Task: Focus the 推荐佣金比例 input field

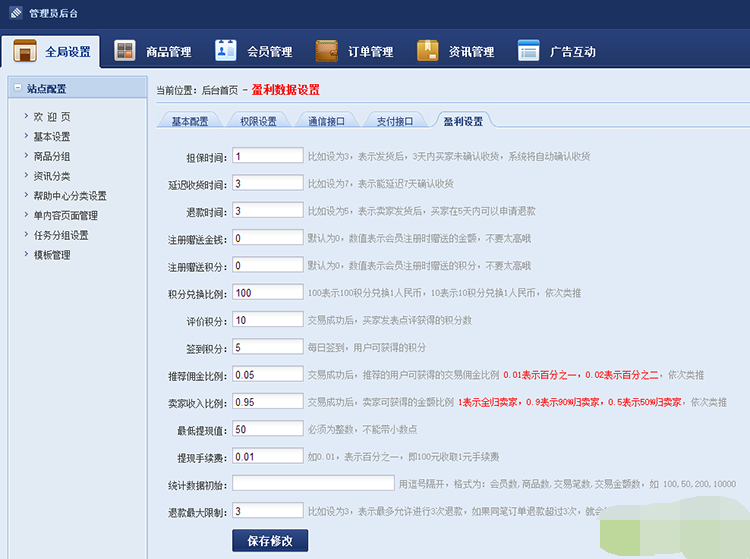Action: point(268,373)
